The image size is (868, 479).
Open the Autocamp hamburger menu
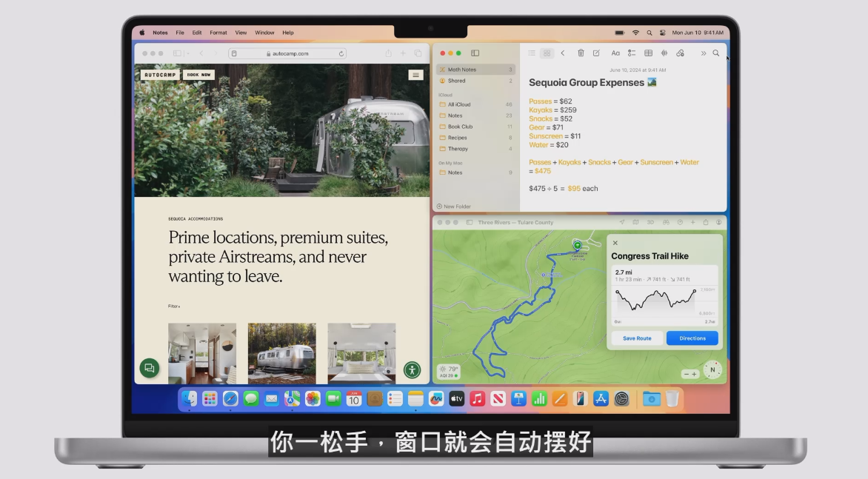(x=415, y=75)
